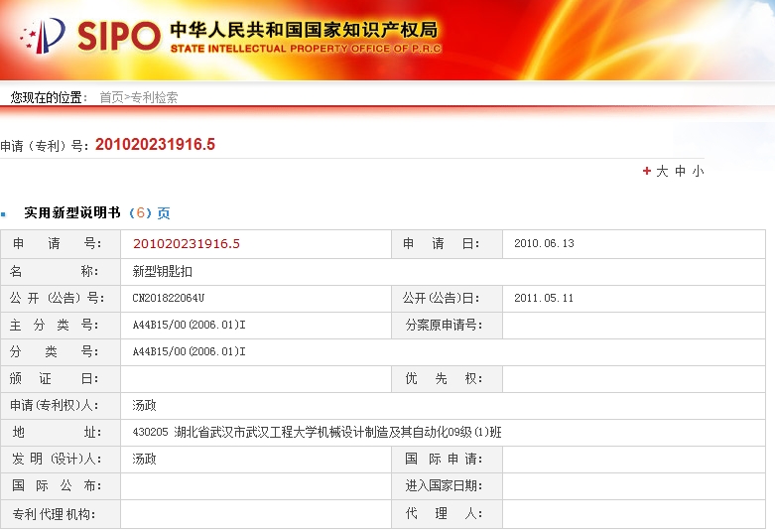775x532 pixels.
Task: Click the patent name 新型钥匙扣
Action: click(162, 271)
